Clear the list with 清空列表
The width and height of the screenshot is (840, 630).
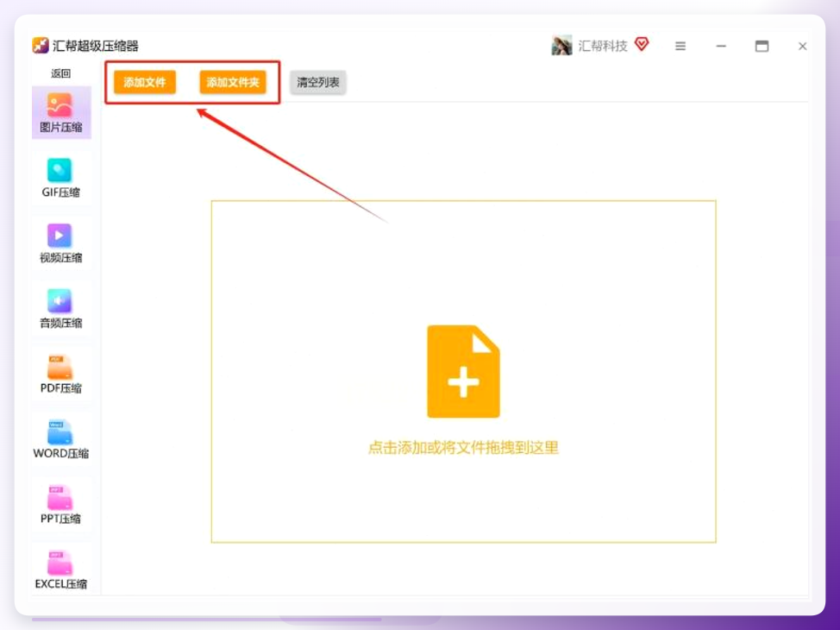317,82
